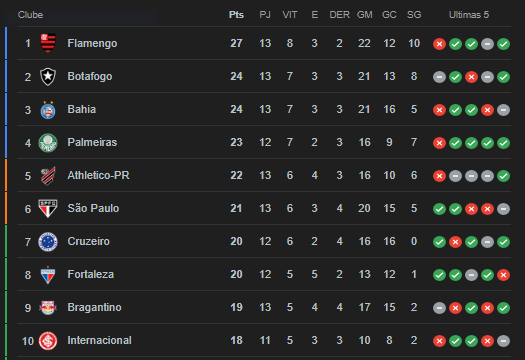This screenshot has height=360, width=525.
Task: Select the SG column header
Action: (414, 15)
